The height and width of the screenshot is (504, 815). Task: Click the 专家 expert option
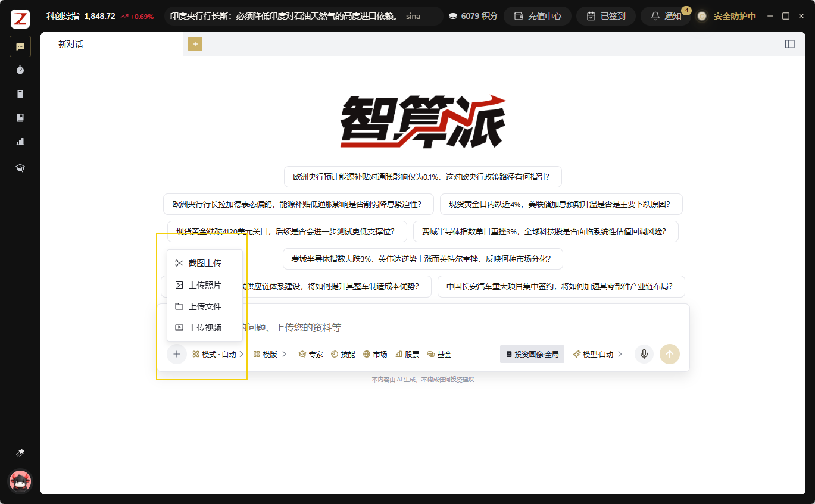click(310, 354)
